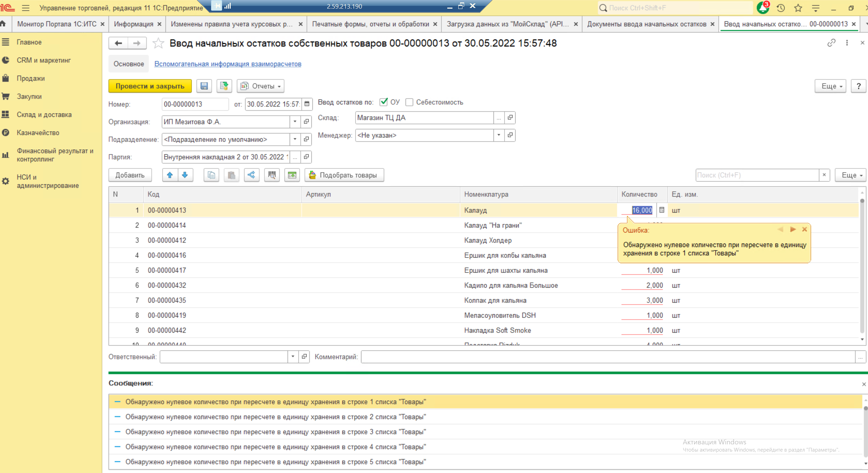
Task: Switch to Монитор Портала 1С:ИТС tab
Action: pyautogui.click(x=57, y=24)
